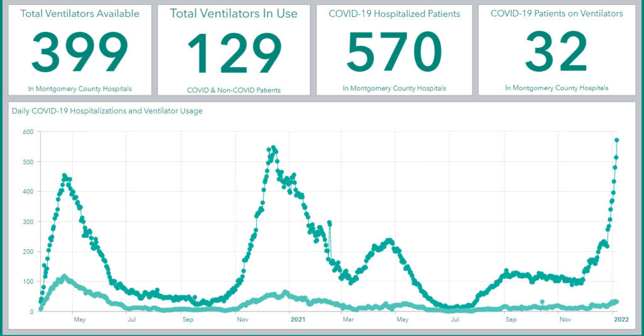The width and height of the screenshot is (644, 336).
Task: Click the second Sep x-axis label near 2021
Action: (x=511, y=319)
